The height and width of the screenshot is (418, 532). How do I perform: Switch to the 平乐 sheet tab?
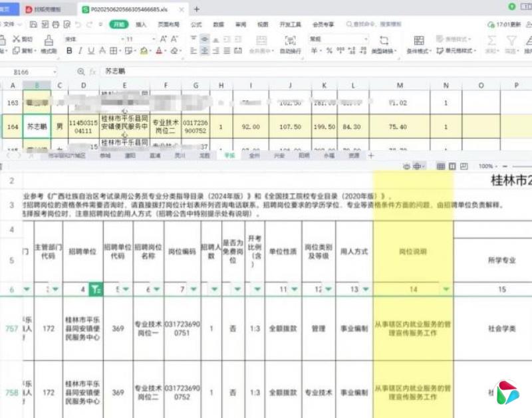229,155
